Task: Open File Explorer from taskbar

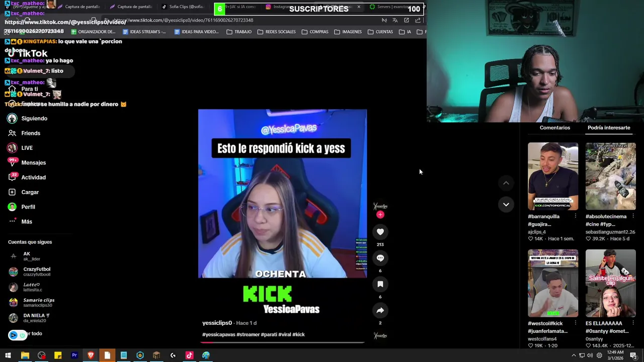Action: pos(25,355)
